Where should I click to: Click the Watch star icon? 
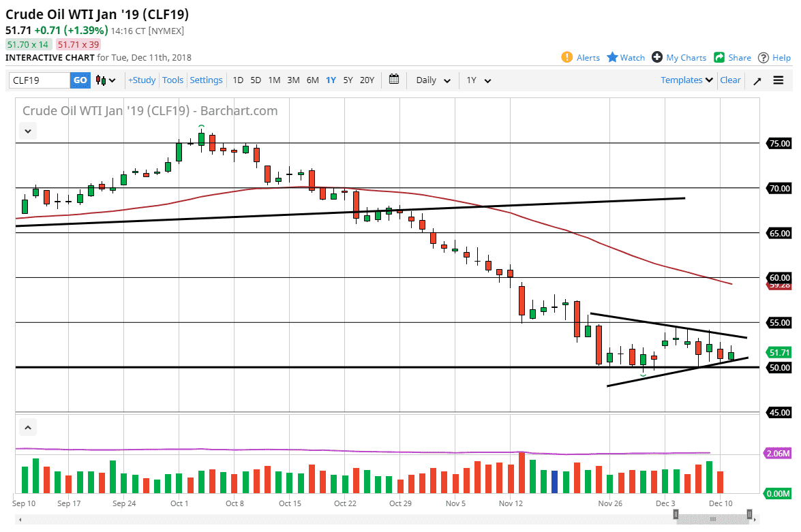point(612,57)
